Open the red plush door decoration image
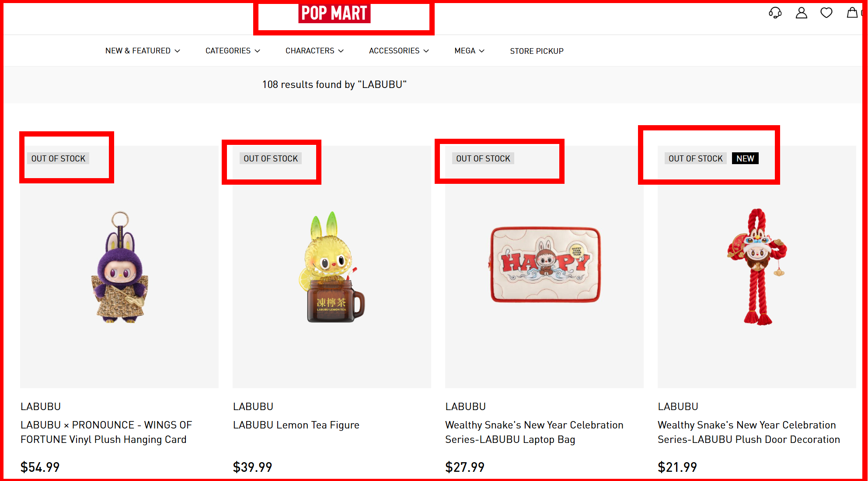This screenshot has height=481, width=868. tap(757, 267)
